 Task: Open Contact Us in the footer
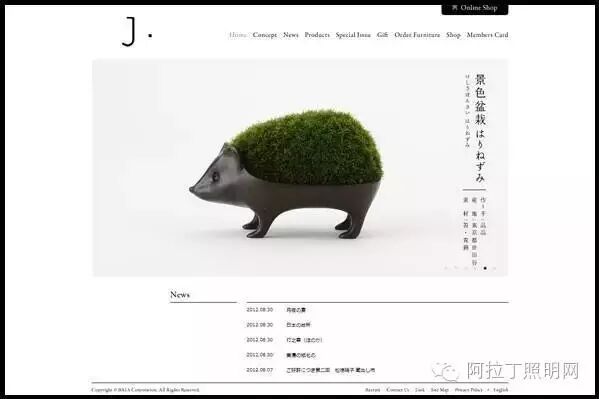pos(398,390)
